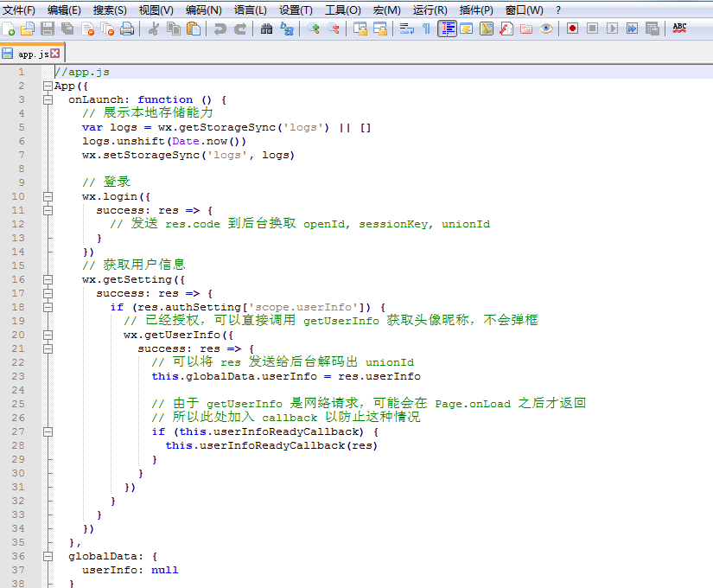
Task: Click the Undo arrow icon
Action: [220, 29]
